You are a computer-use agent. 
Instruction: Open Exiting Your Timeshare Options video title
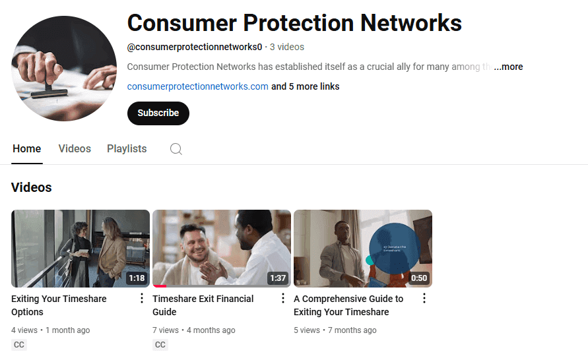[59, 305]
